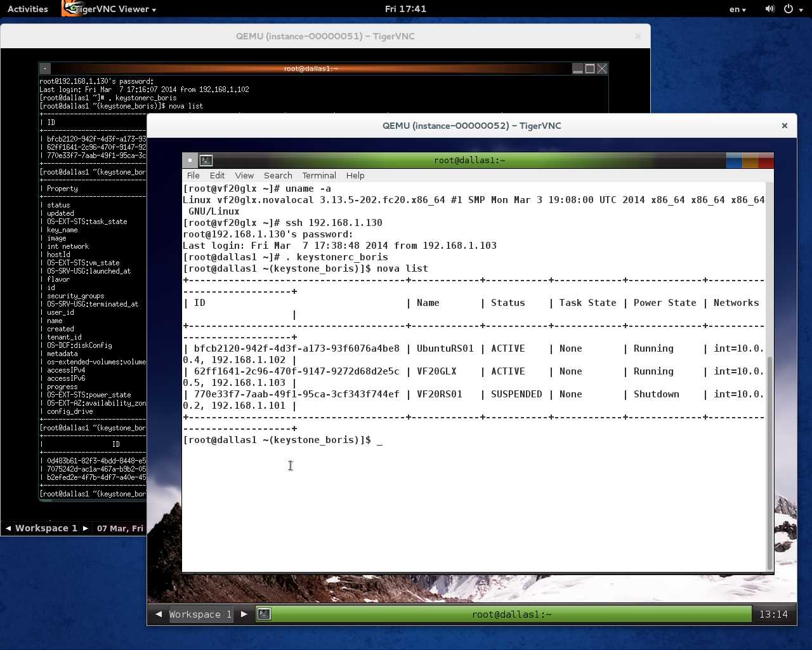
Task: Click OS-EXT-STS:task_state property in back terminal
Action: [87, 222]
